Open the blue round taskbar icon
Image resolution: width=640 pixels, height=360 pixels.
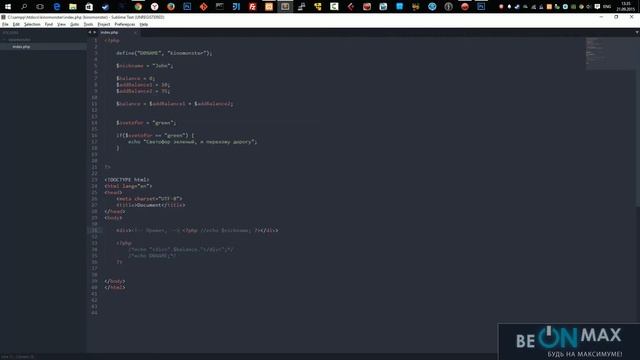(432, 7)
